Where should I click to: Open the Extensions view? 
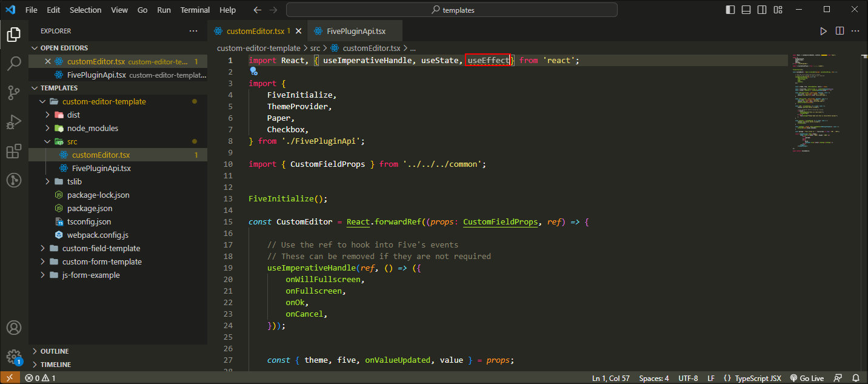(x=13, y=151)
